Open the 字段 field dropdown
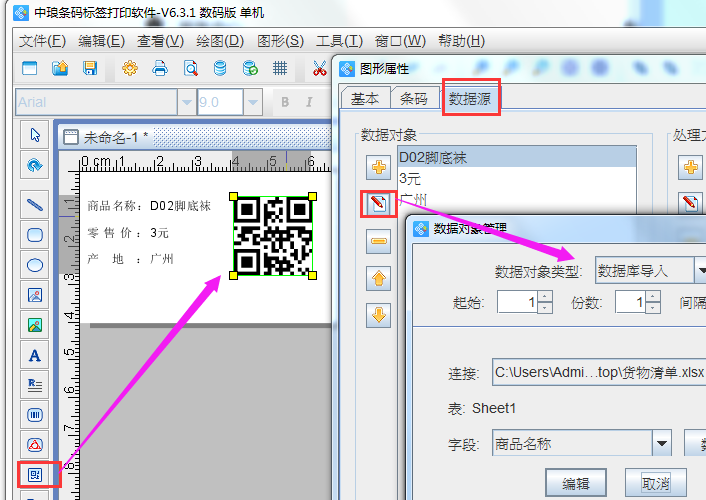The width and height of the screenshot is (706, 500). tap(661, 444)
